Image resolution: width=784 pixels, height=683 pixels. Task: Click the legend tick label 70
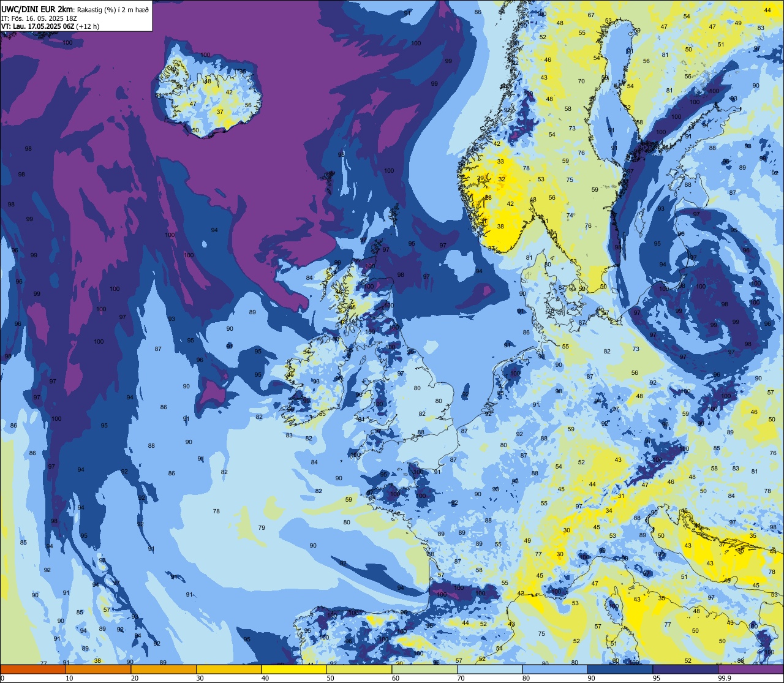click(x=461, y=678)
